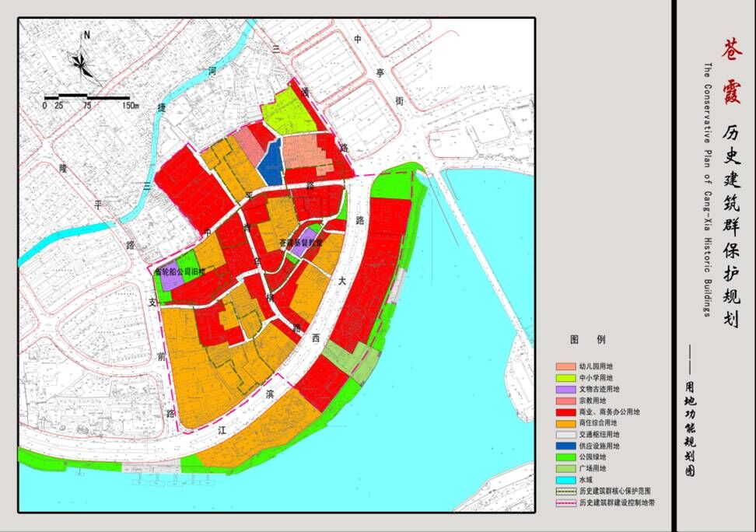Screen dimensions: 756x532
Task: Click the orange 商住综合用地 legend swatch
Action: pyautogui.click(x=565, y=423)
